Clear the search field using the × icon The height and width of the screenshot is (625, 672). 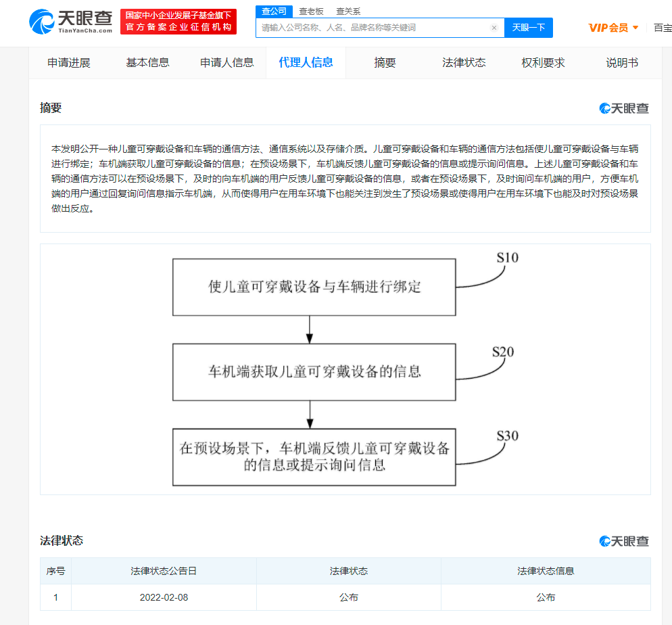pos(494,27)
